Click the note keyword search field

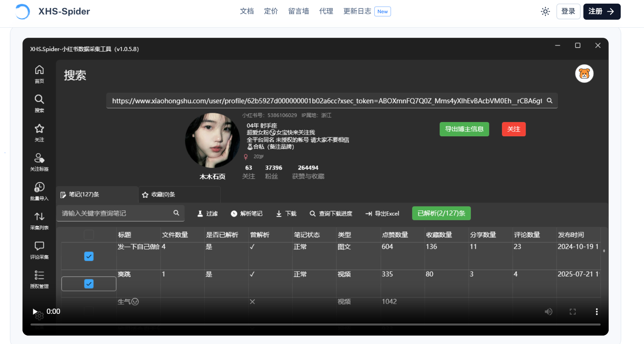coord(120,213)
